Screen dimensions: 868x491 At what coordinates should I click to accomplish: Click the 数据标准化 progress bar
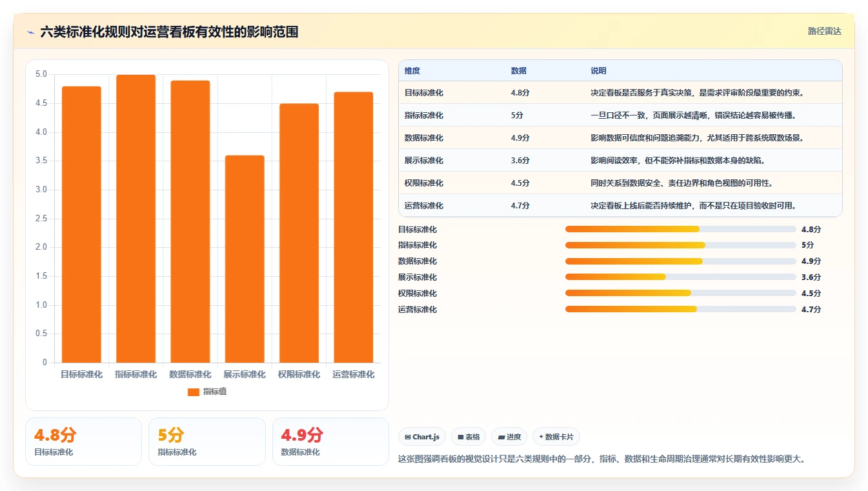[681, 261]
